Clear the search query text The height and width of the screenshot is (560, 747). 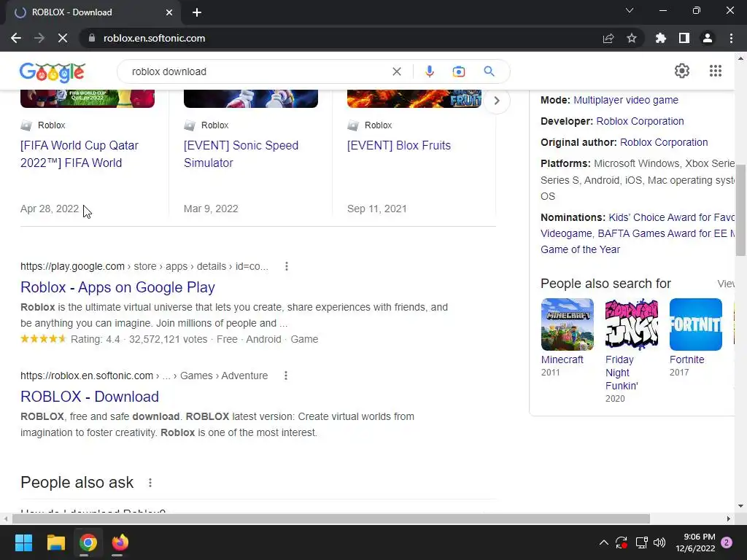click(x=396, y=71)
